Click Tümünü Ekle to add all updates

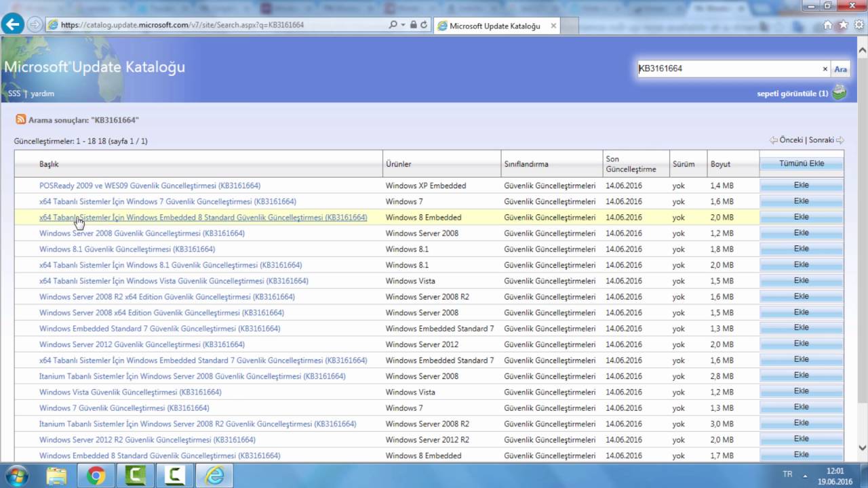(801, 163)
